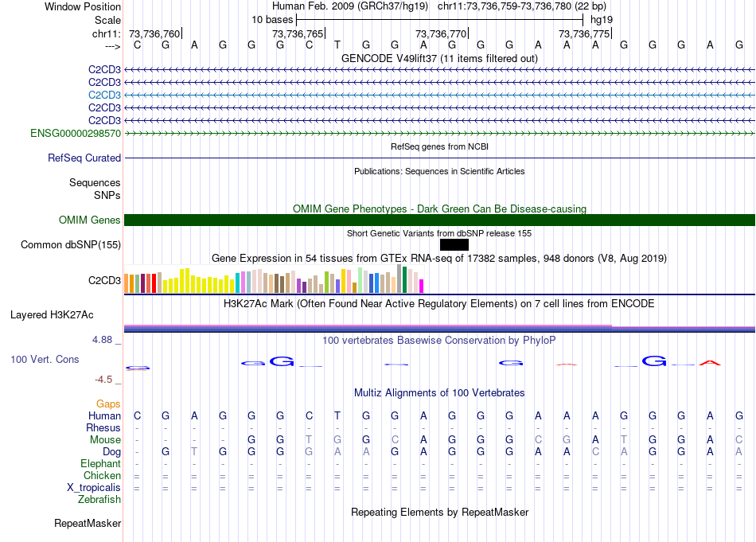This screenshot has width=756, height=542.
Task: Click the dark green bar in GTEx chart
Action: 404,280
